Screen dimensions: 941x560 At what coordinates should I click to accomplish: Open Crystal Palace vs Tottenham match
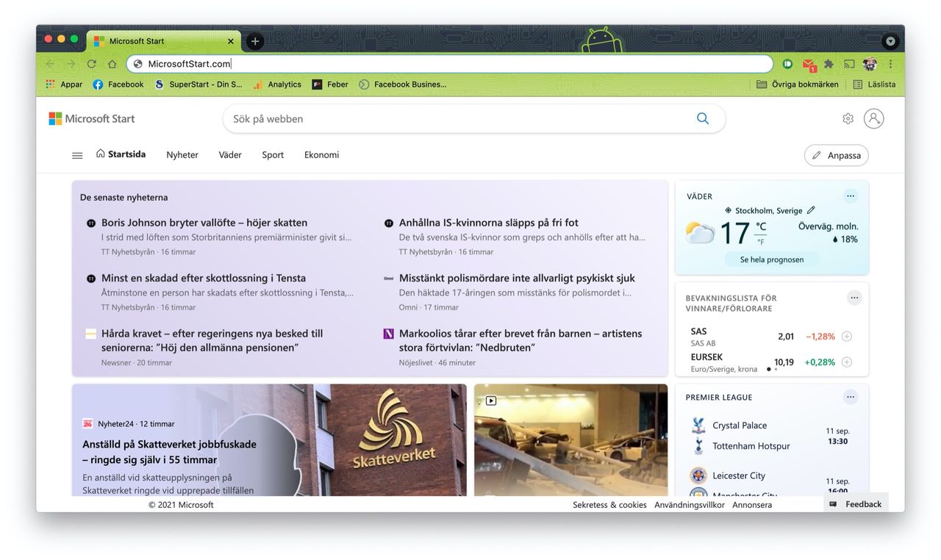point(771,436)
